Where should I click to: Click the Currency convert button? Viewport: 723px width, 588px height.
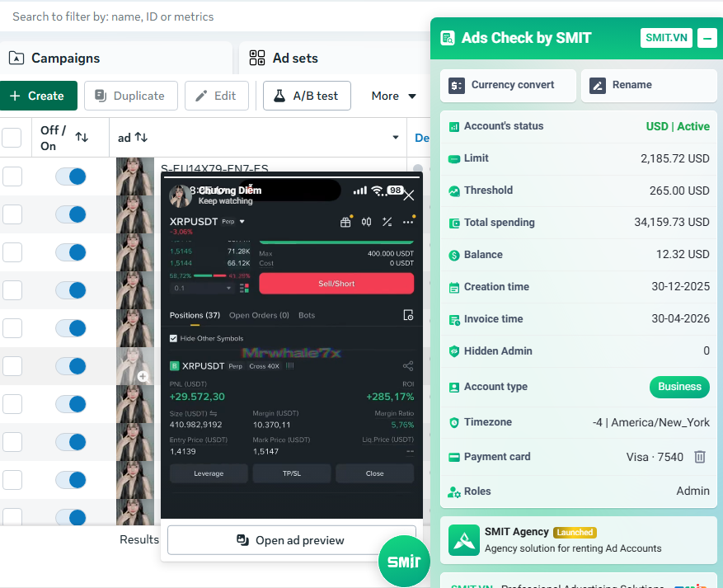508,85
